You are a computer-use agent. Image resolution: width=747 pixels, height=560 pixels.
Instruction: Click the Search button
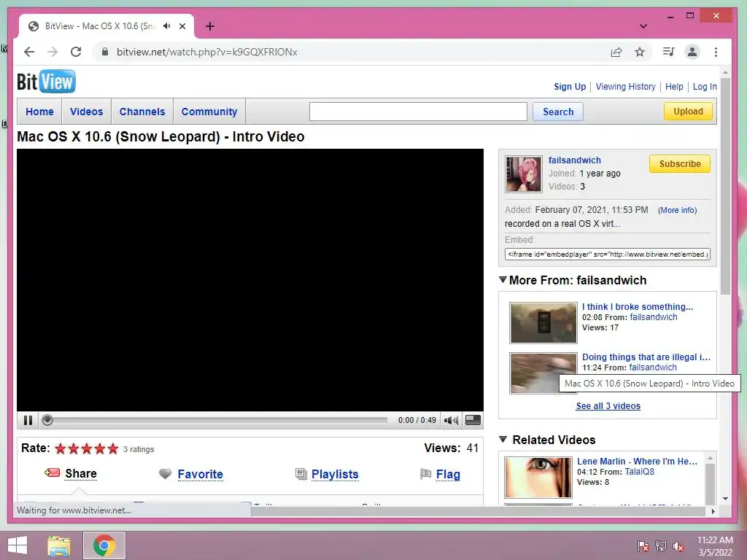coord(558,112)
